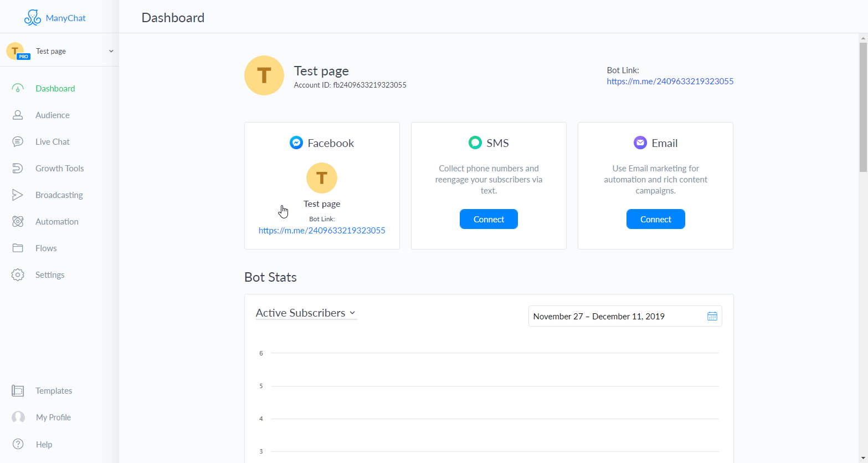Click the date range input field
The width and height of the screenshot is (868, 463).
pyautogui.click(x=625, y=316)
